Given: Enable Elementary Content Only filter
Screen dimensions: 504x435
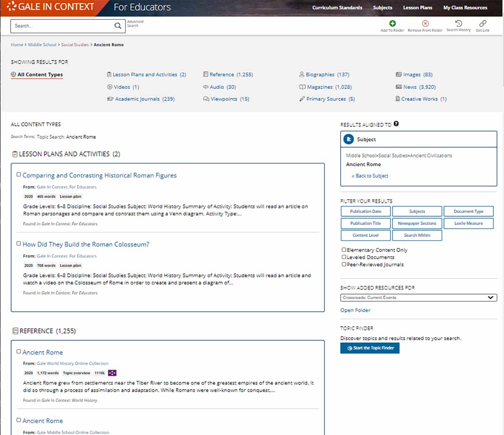Looking at the screenshot, I should (x=344, y=249).
